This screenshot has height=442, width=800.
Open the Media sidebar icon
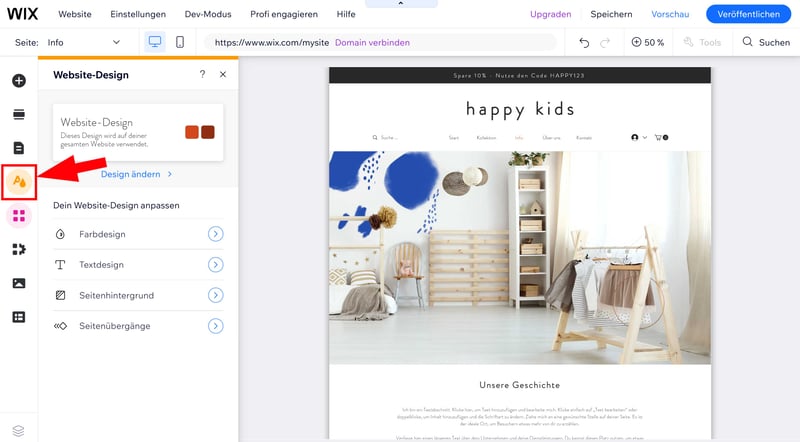click(18, 283)
